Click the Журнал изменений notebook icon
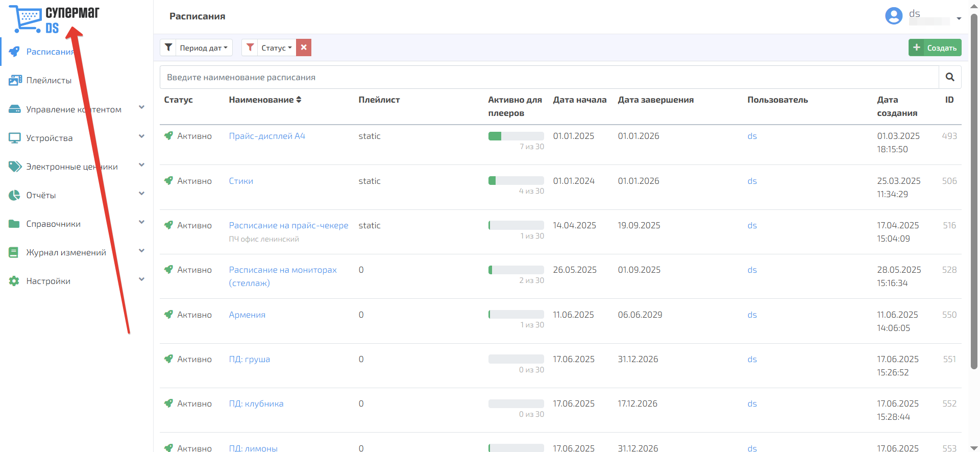Image resolution: width=980 pixels, height=452 pixels. [x=14, y=252]
